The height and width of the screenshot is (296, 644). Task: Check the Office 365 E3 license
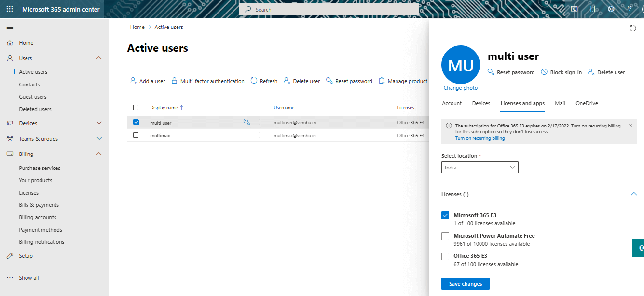pos(445,256)
